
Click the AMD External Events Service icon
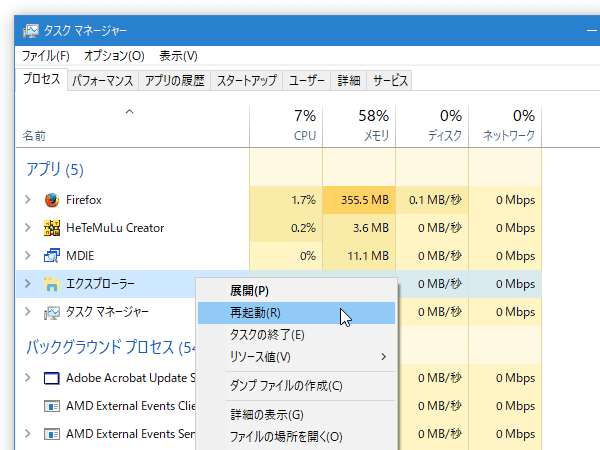click(x=52, y=434)
